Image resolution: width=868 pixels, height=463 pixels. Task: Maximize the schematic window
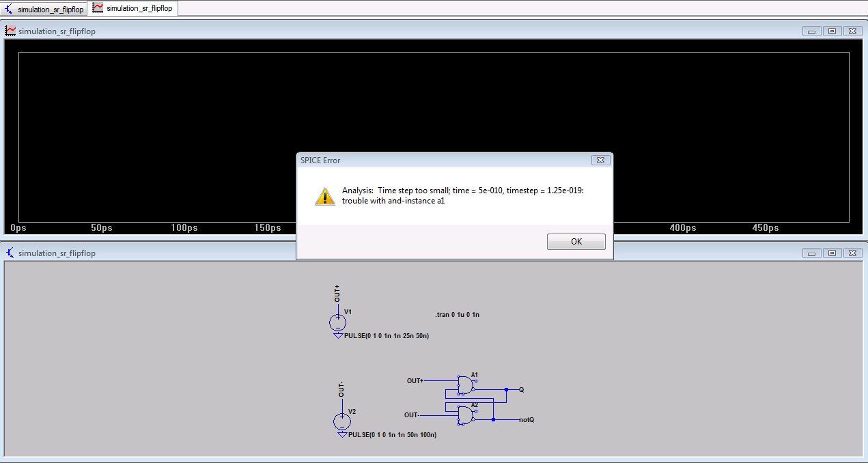coord(832,253)
